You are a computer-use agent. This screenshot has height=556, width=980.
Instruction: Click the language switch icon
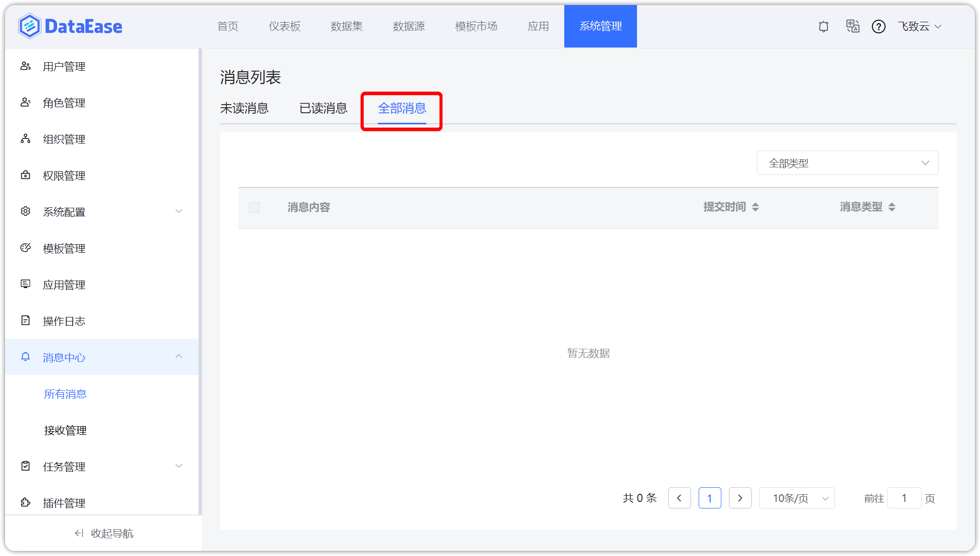tap(853, 26)
